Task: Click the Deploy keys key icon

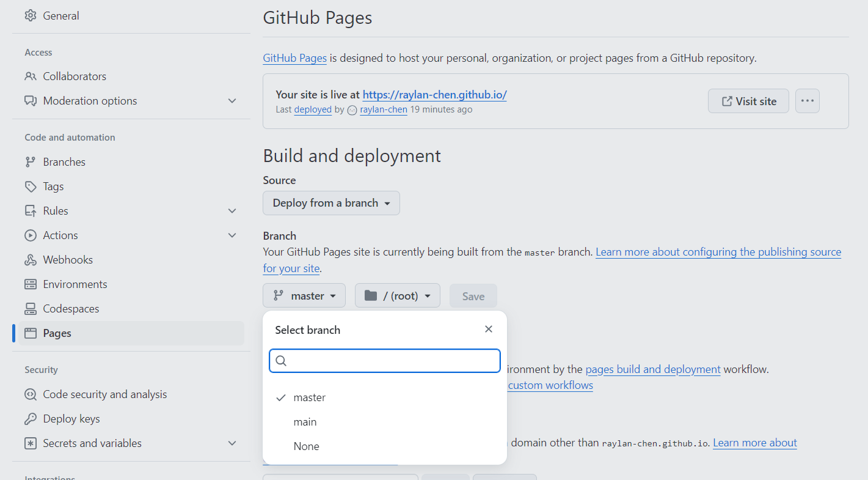Action: pyautogui.click(x=31, y=419)
